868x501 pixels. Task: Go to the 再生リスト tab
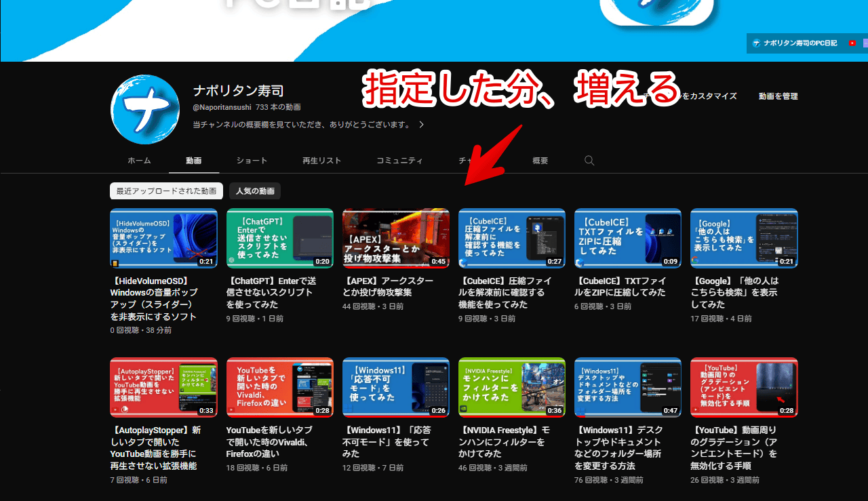coord(321,161)
